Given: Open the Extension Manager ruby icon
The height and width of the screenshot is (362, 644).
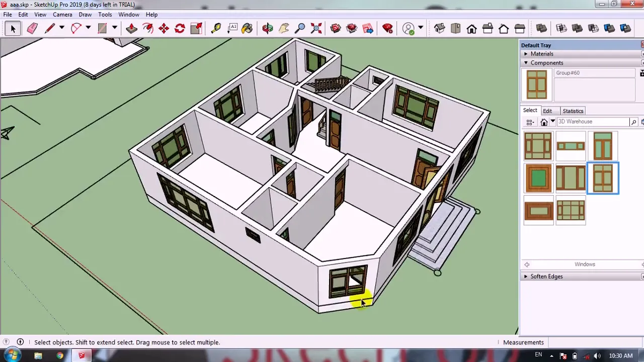Looking at the screenshot, I should [387, 29].
